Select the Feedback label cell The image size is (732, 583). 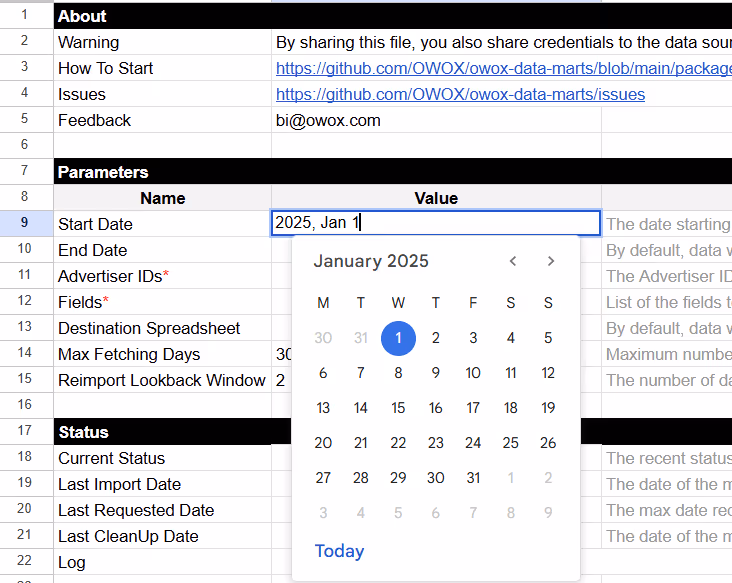162,120
